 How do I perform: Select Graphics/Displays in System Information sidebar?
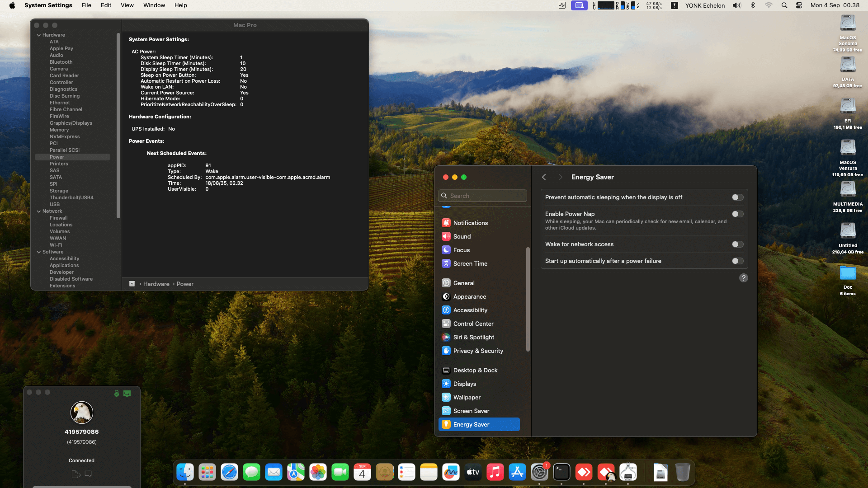coord(71,123)
